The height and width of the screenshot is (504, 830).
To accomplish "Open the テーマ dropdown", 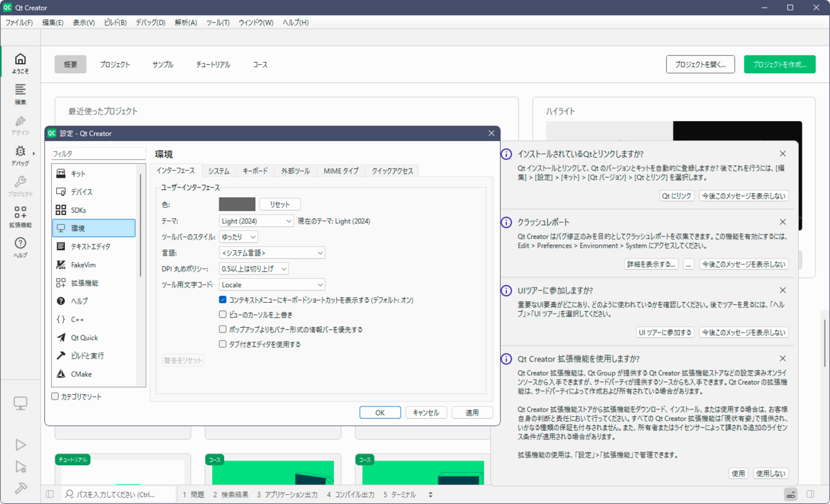I will (257, 221).
